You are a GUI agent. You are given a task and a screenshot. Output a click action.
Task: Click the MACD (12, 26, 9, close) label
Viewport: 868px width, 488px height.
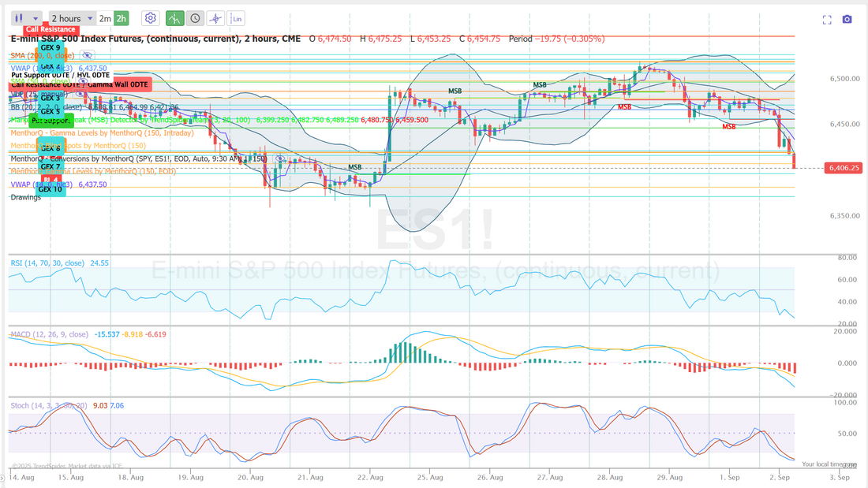pos(49,335)
